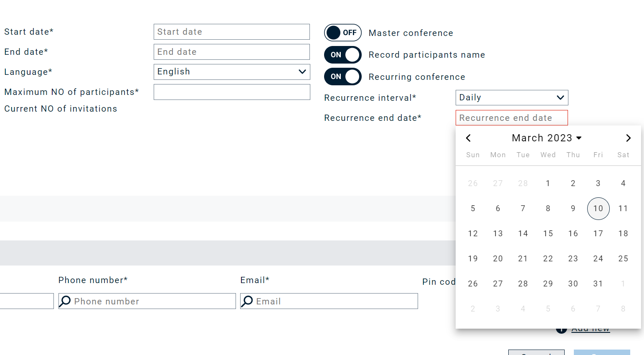Choose March 6 in the calendar
Viewport: 644px width, 355px height.
(498, 209)
